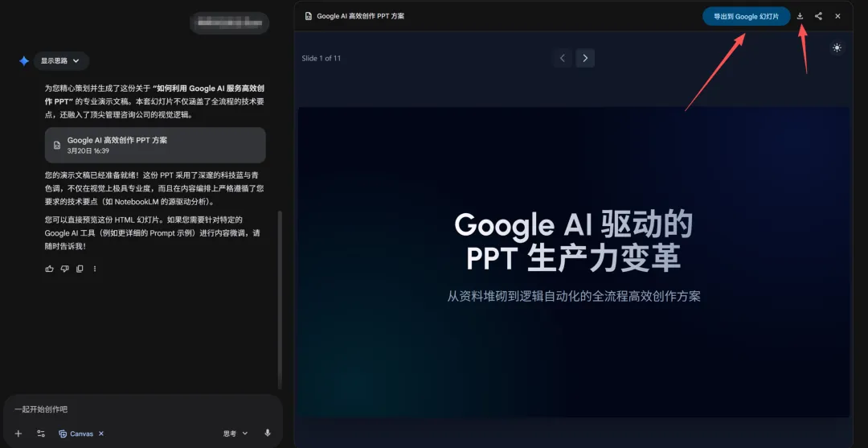868x448 pixels.
Task: Copy the response with the copy icon
Action: [x=80, y=269]
